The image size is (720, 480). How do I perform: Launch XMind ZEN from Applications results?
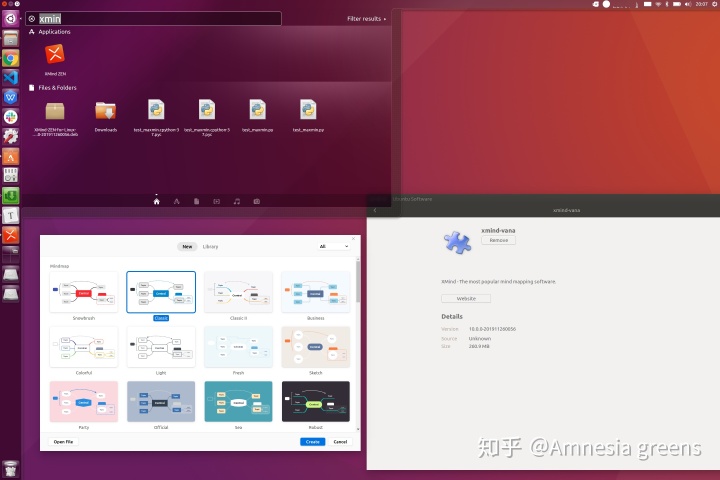click(55, 59)
